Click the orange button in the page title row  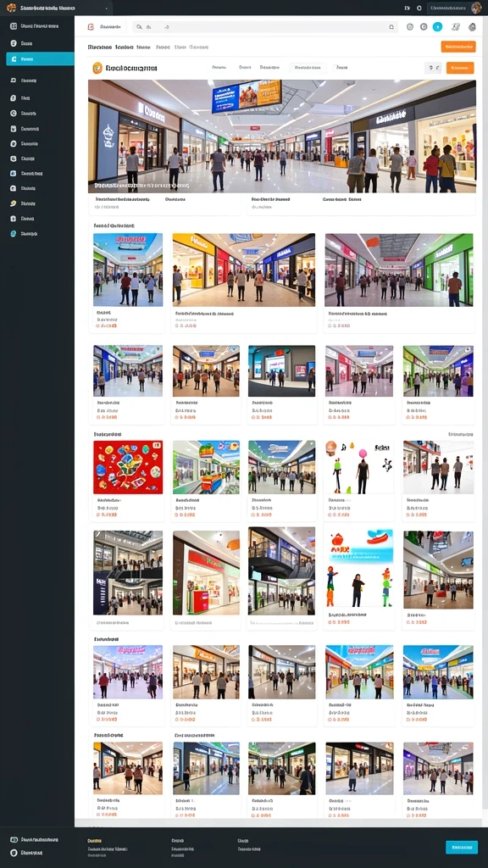[460, 68]
